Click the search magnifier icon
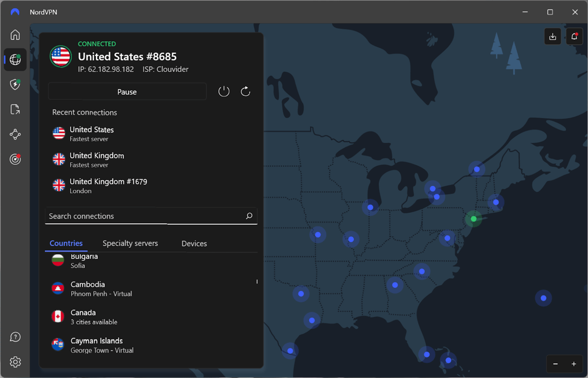 tap(249, 216)
